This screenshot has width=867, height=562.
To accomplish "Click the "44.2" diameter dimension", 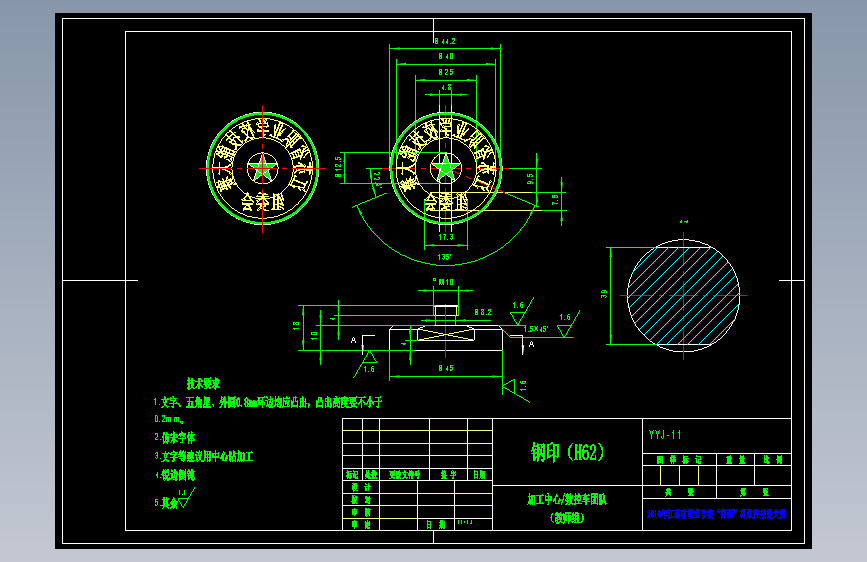I will (445, 41).
